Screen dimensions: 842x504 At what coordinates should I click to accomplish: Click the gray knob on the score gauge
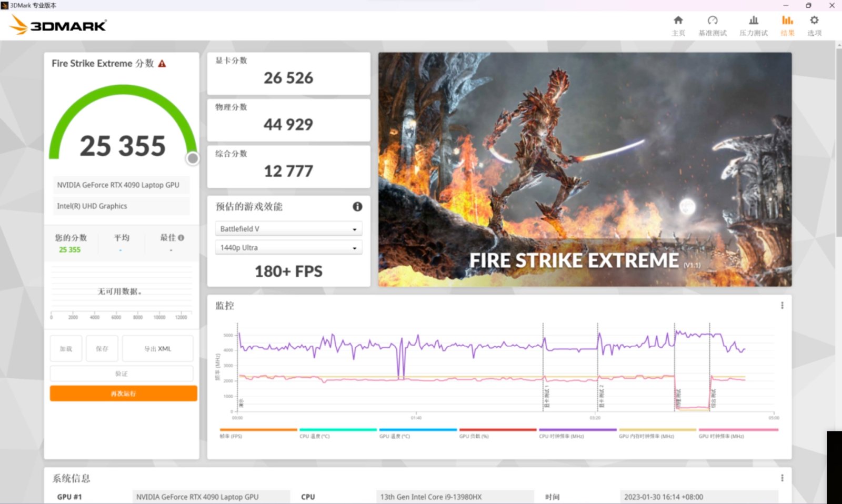(x=193, y=158)
